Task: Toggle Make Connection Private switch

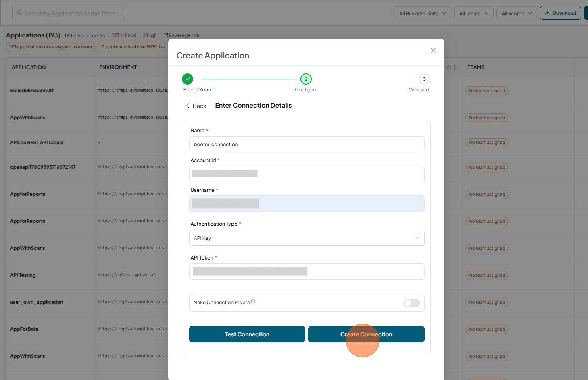Action: (412, 303)
